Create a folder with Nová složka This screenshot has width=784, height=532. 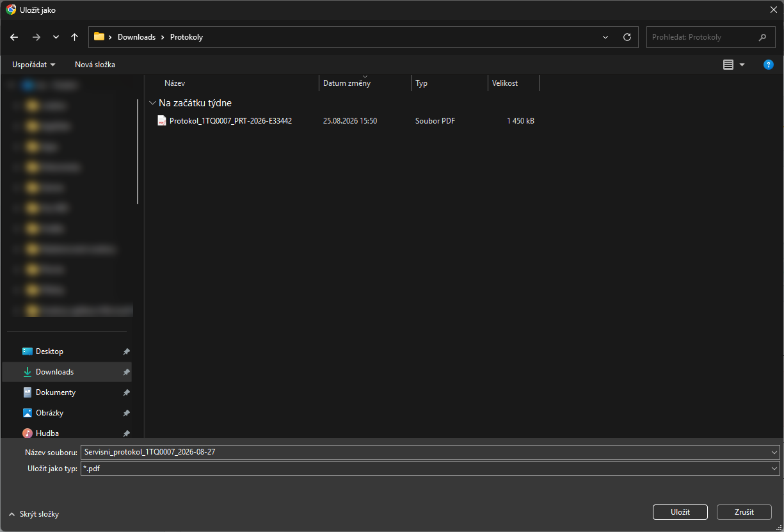click(95, 65)
